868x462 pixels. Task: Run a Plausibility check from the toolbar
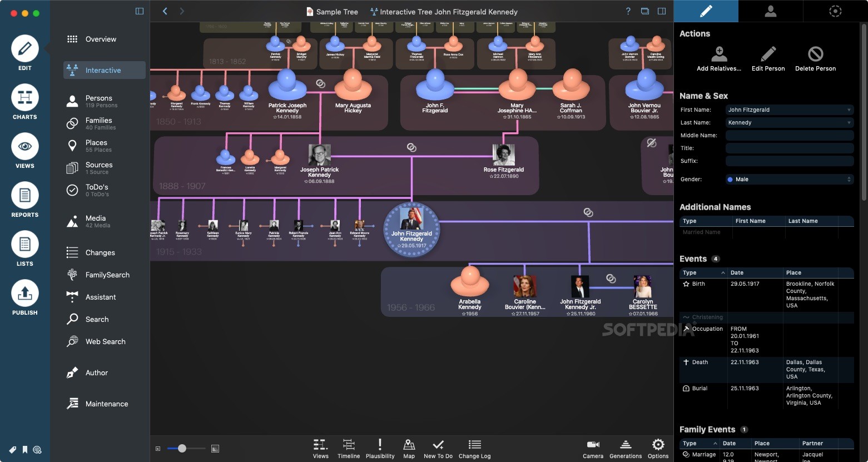pyautogui.click(x=380, y=448)
